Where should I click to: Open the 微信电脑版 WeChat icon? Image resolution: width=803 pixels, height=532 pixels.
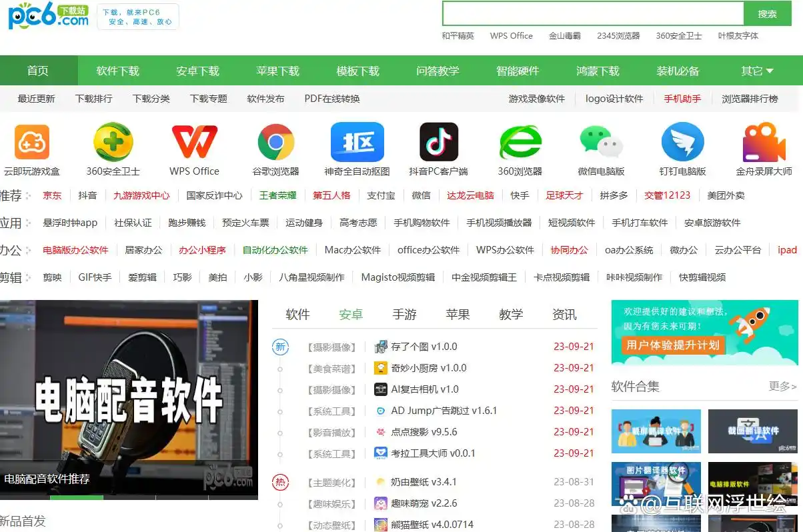pos(601,142)
